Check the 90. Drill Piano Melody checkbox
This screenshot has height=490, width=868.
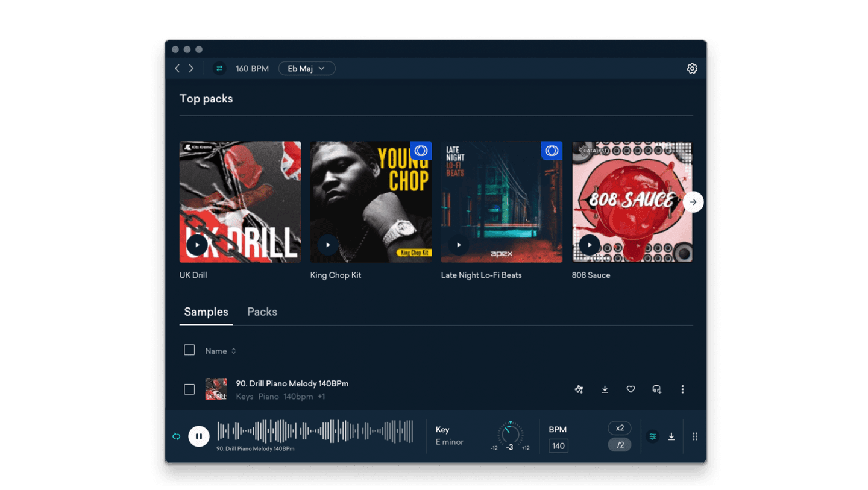[189, 389]
